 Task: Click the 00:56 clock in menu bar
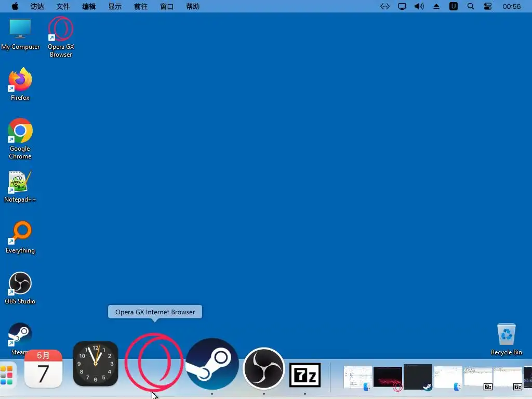point(511,6)
